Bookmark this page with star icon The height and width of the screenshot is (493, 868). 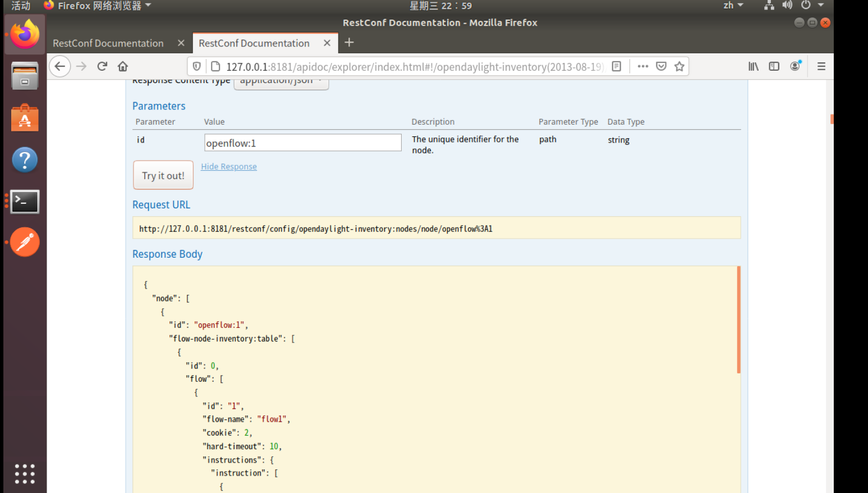click(679, 66)
